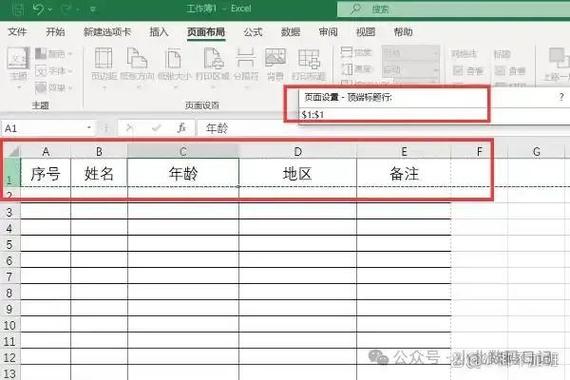Select column header C

pos(183,151)
